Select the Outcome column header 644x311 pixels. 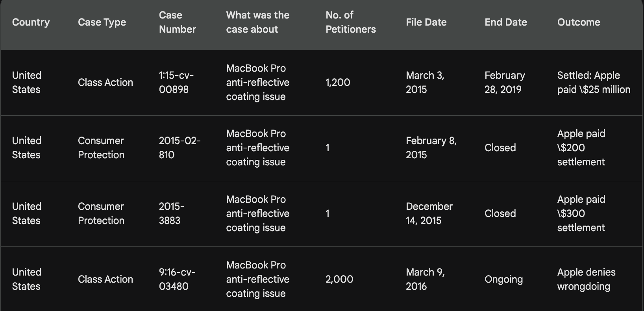tap(578, 22)
